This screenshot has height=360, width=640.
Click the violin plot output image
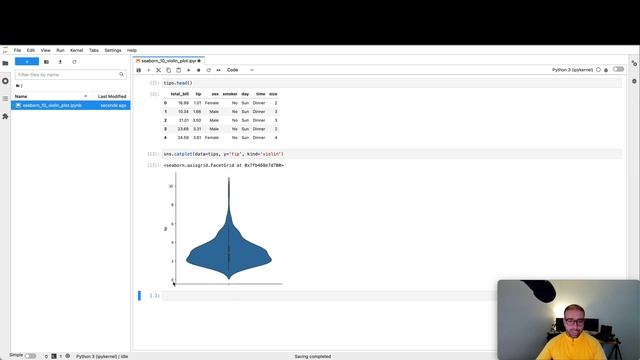pos(223,229)
